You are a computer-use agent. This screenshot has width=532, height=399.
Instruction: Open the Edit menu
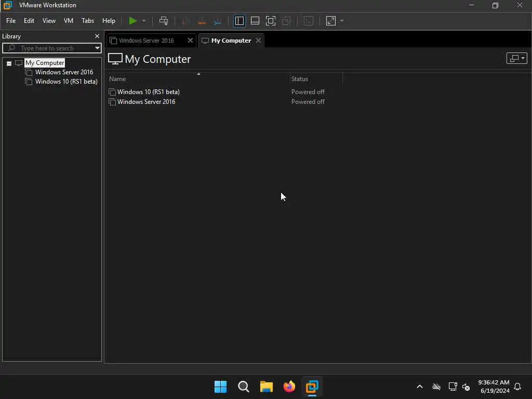(29, 21)
